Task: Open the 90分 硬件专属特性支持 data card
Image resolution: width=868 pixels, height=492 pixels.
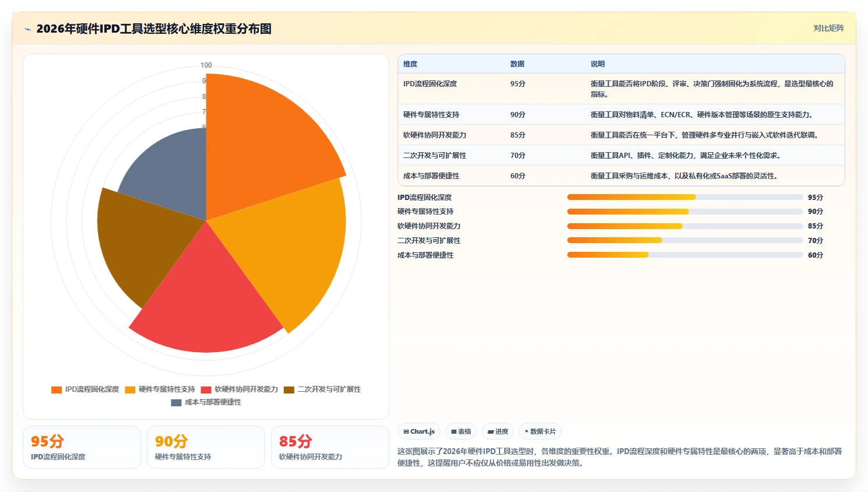Action: pyautogui.click(x=206, y=447)
